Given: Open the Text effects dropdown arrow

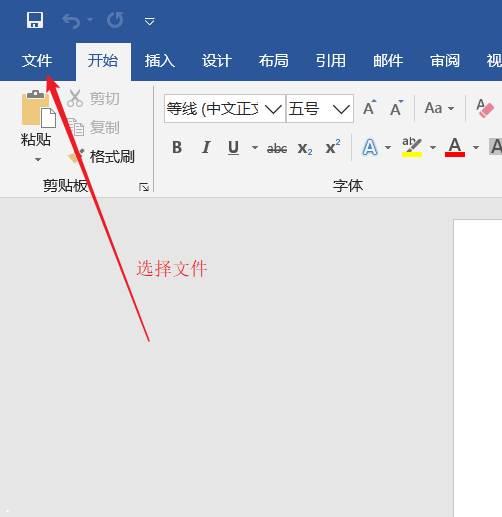Looking at the screenshot, I should (x=388, y=147).
